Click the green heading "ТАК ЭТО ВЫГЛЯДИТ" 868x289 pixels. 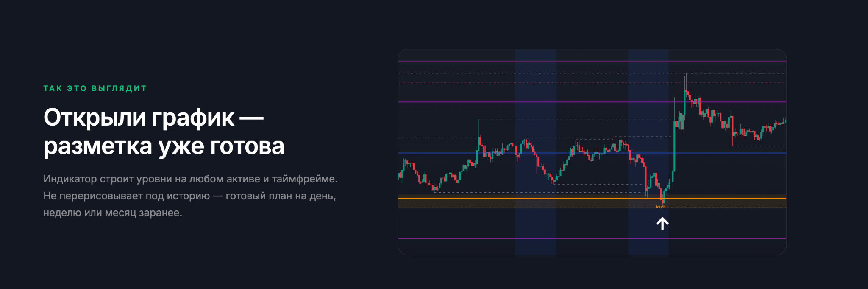point(95,88)
